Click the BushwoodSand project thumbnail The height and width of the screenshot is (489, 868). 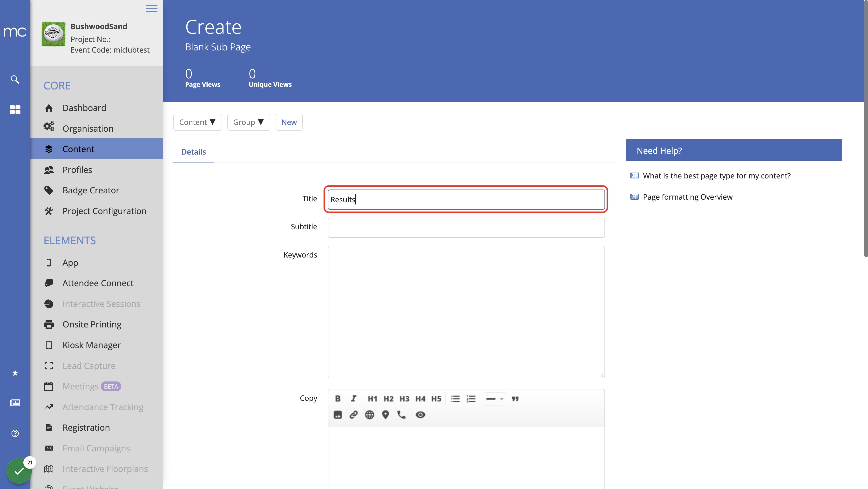[53, 34]
